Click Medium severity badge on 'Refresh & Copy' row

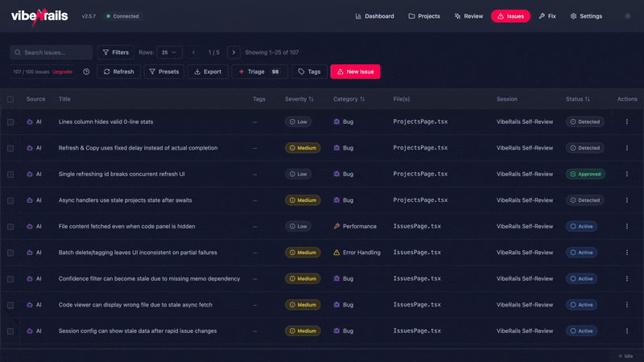[303, 148]
